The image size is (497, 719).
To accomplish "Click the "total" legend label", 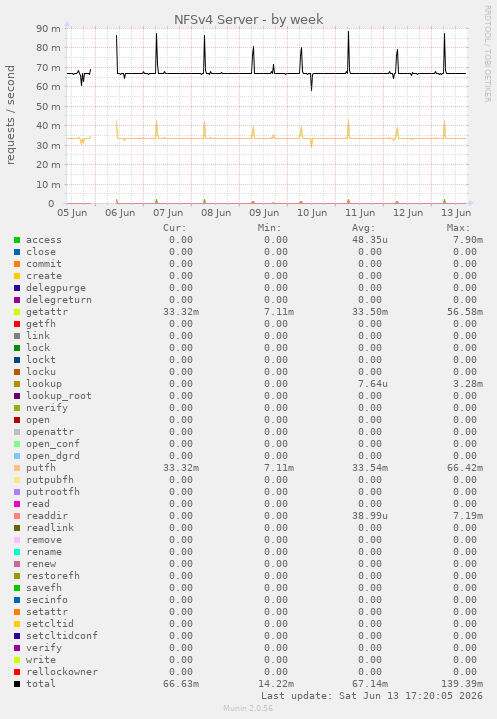I will [41, 684].
